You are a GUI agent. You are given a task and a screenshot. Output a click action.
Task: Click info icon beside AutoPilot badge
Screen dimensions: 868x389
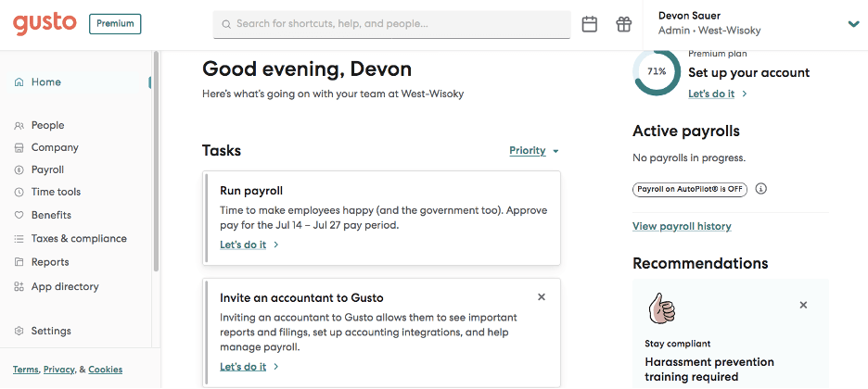click(761, 189)
